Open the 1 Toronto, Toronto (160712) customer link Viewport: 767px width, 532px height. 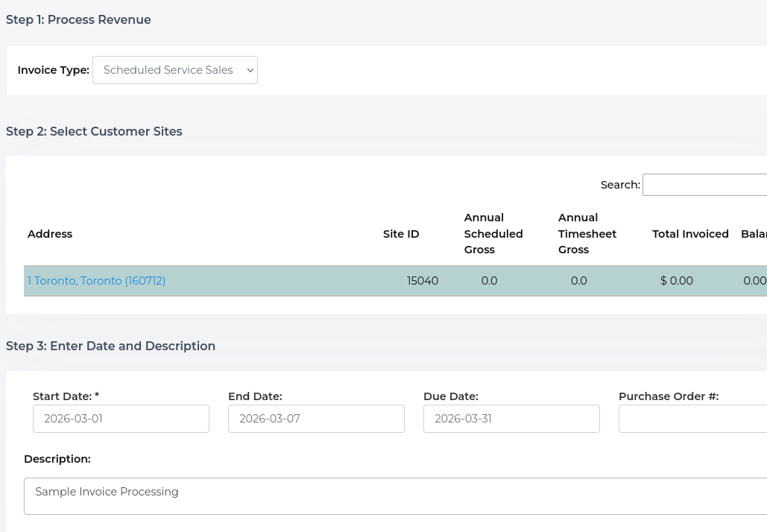coord(96,281)
